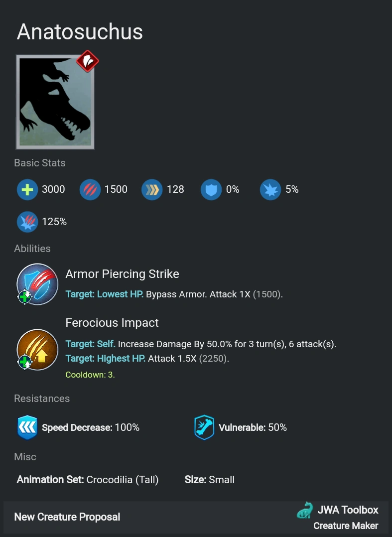Click the critical damage multiplier icon
This screenshot has height=537, width=392.
[x=27, y=222]
